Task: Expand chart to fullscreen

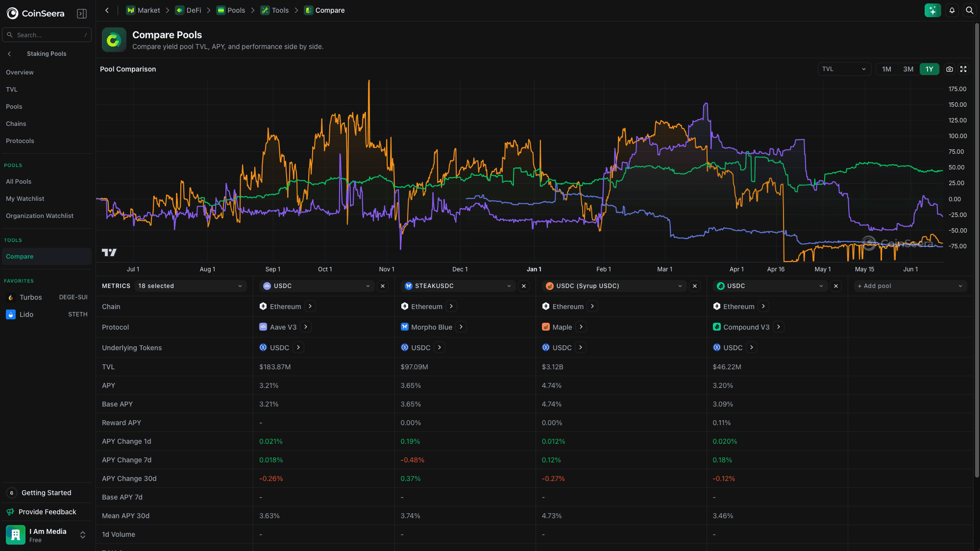Action: [963, 69]
